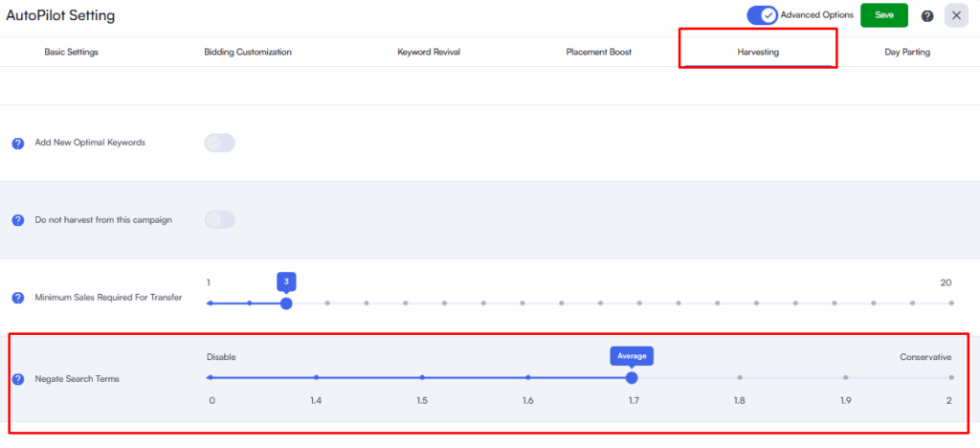This screenshot has height=448, width=980.
Task: Toggle the Advanced Options switch
Action: point(762,15)
